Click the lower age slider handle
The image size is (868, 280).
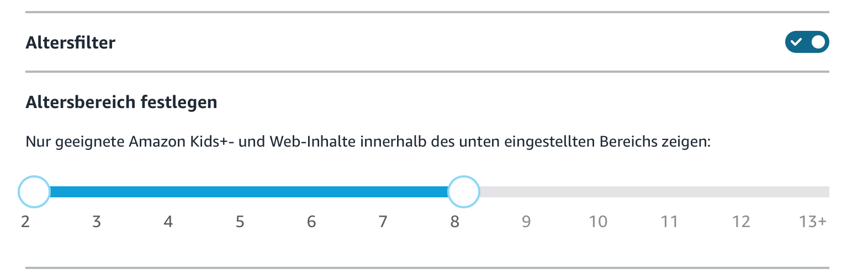click(x=34, y=192)
